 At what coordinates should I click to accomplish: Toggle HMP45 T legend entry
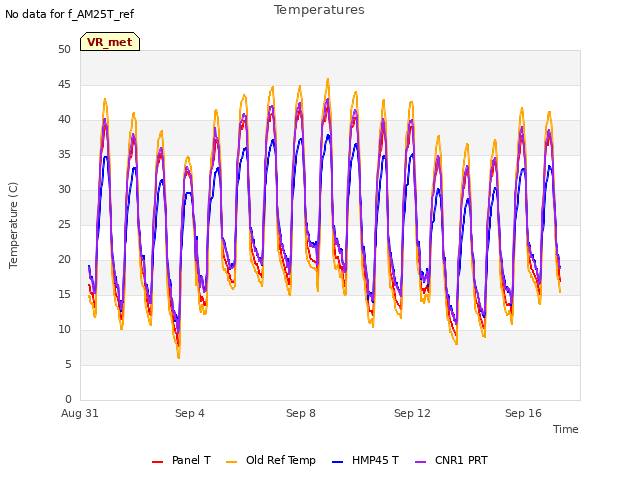(x=366, y=460)
